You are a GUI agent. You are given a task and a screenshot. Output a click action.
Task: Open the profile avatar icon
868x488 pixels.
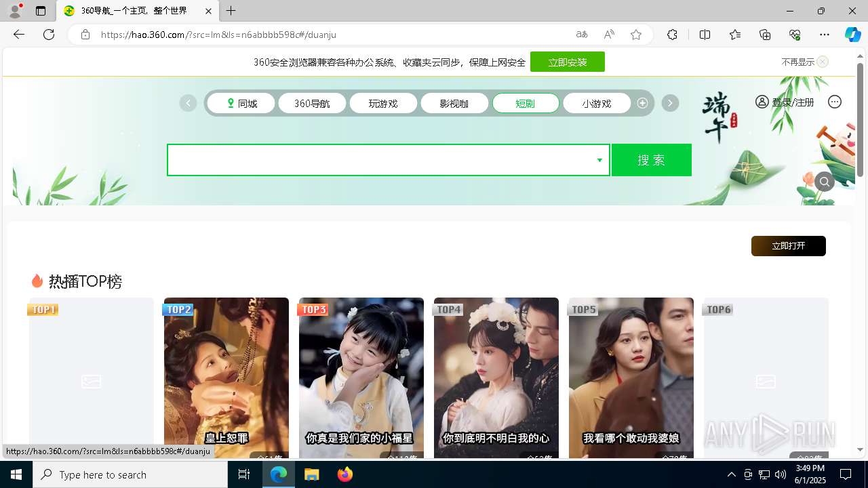[15, 11]
